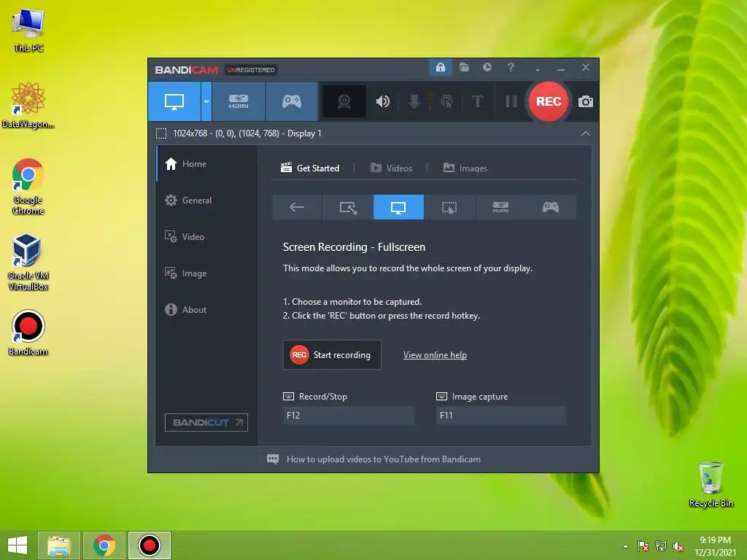The width and height of the screenshot is (747, 560).
Task: Click the Image capture hotkey field F11
Action: pyautogui.click(x=501, y=415)
